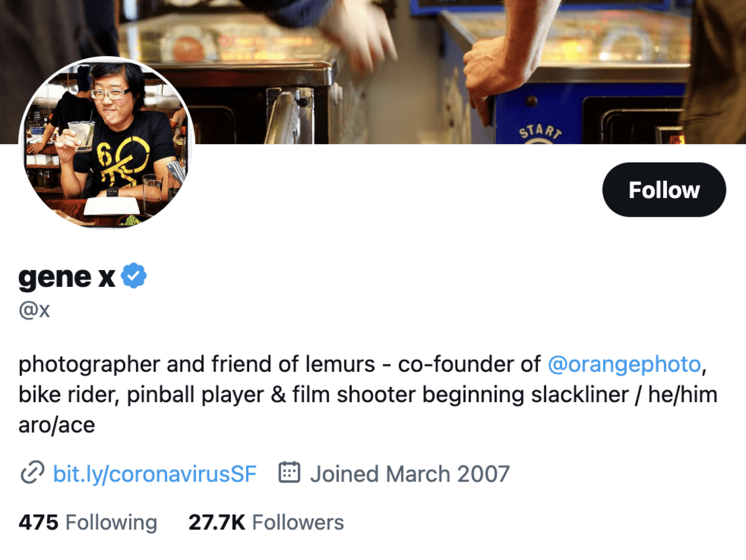The image size is (746, 560).
Task: Click the @x username handle
Action: coord(34,310)
